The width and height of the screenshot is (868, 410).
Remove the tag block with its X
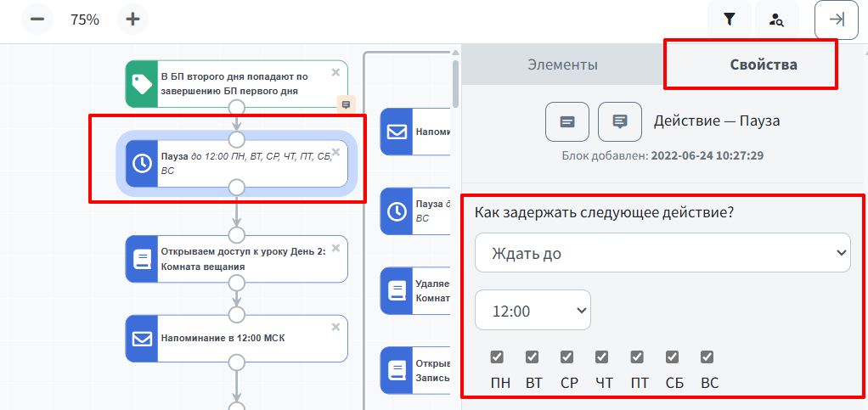click(335, 72)
